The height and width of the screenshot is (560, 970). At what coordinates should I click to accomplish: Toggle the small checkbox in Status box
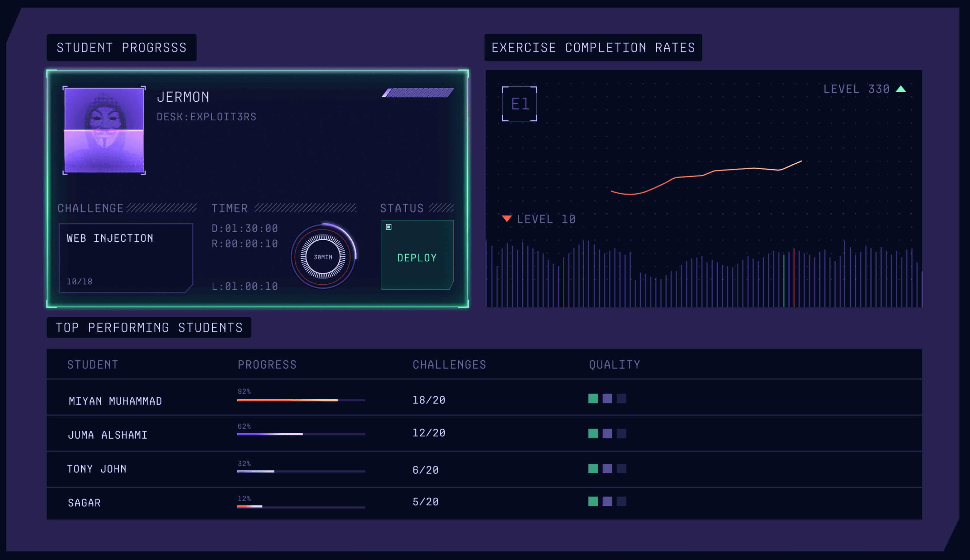pyautogui.click(x=389, y=227)
